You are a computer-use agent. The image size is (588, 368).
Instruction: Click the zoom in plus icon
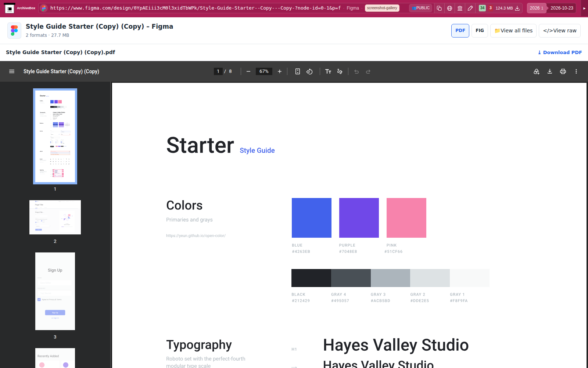(280, 71)
